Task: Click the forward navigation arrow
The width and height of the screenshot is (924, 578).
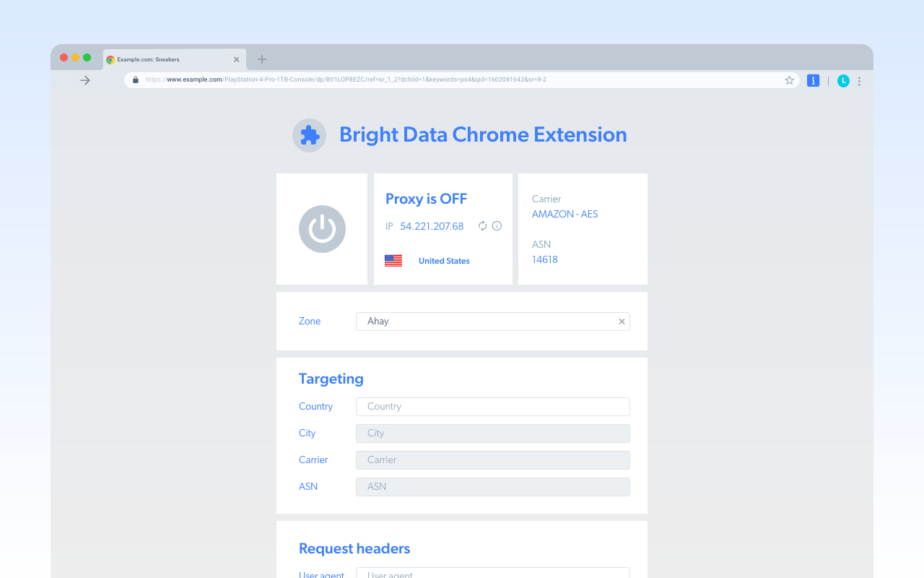Action: [x=84, y=80]
